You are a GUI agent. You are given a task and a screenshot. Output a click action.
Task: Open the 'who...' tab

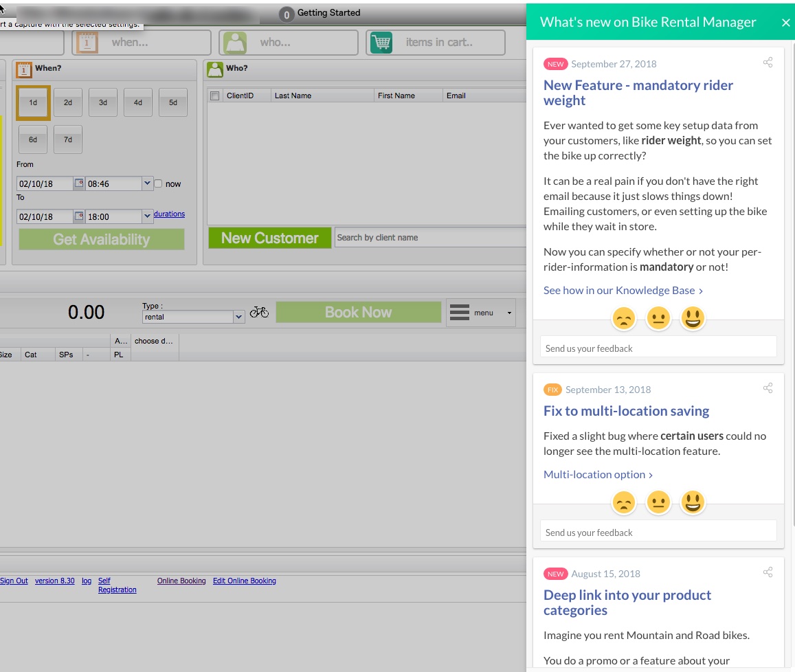(x=289, y=42)
